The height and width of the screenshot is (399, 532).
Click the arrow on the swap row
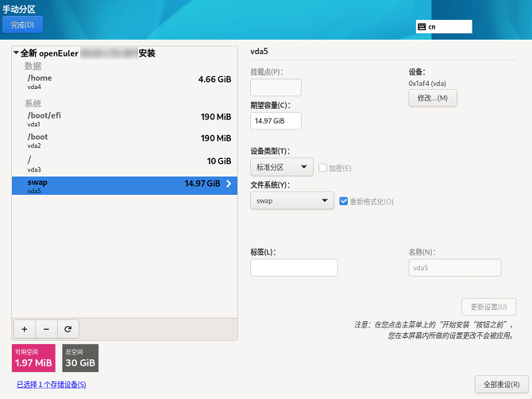(x=229, y=184)
